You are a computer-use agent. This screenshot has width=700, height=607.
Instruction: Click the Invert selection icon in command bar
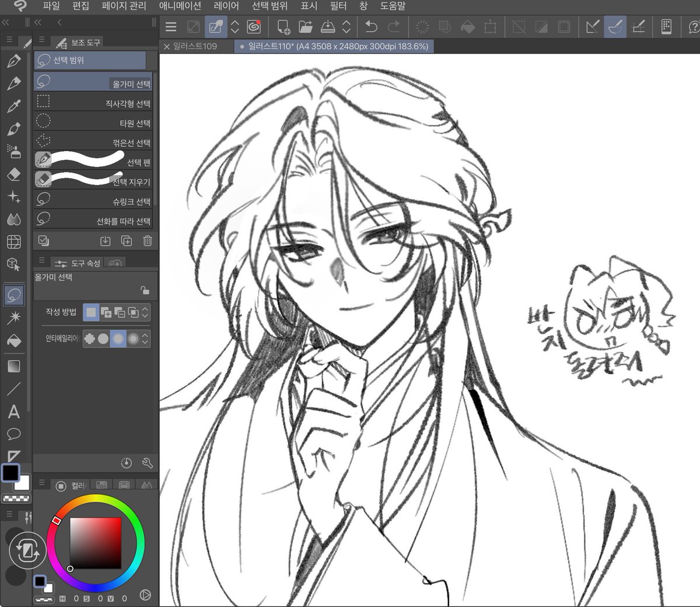tap(541, 27)
